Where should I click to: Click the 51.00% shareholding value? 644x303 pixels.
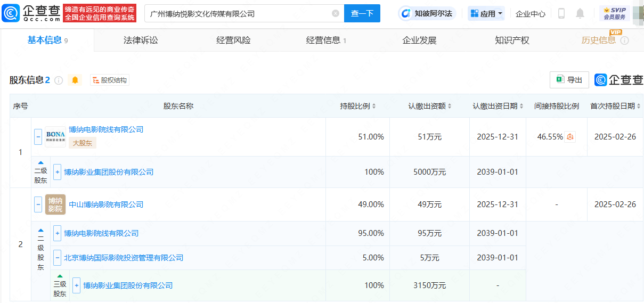(371, 137)
